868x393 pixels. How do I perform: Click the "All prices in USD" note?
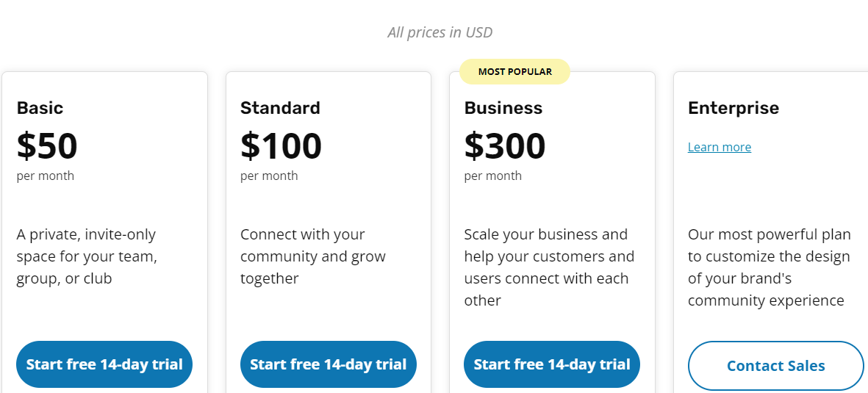[x=440, y=32]
